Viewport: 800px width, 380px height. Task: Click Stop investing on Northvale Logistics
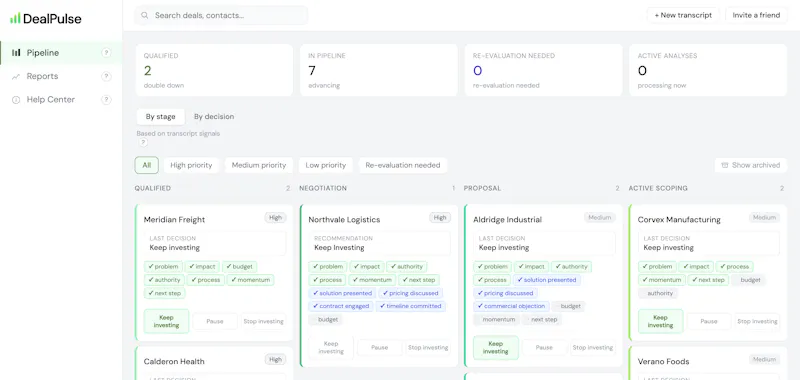[428, 347]
